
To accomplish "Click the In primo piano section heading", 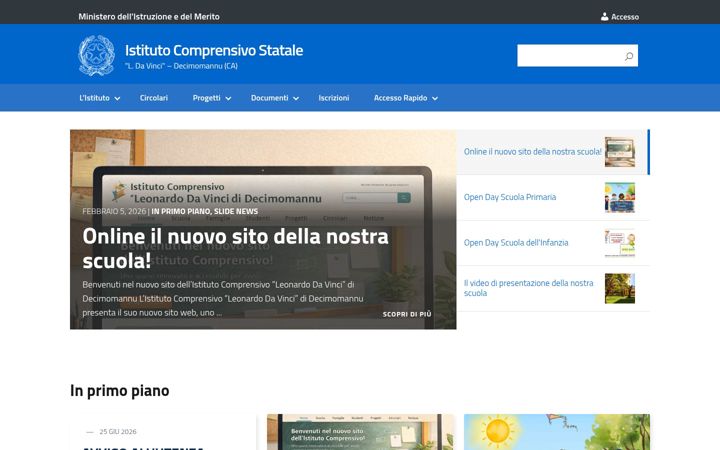I will [x=120, y=391].
